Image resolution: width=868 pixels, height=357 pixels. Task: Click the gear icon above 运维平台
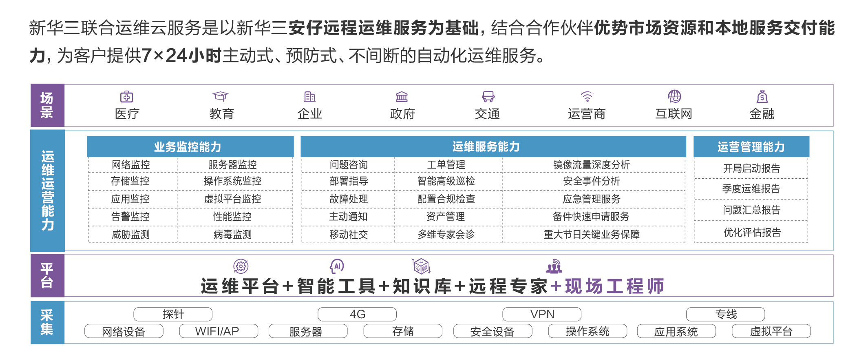coord(241,266)
